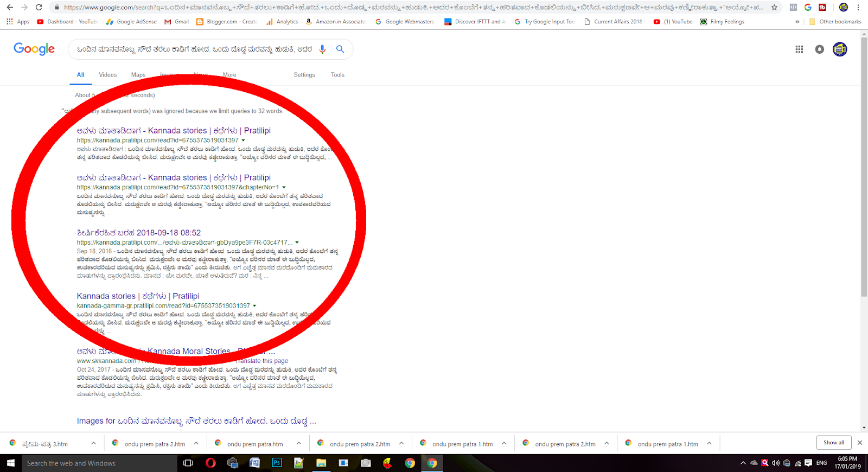868x472 pixels.
Task: Click Translate this page link
Action: pyautogui.click(x=263, y=361)
